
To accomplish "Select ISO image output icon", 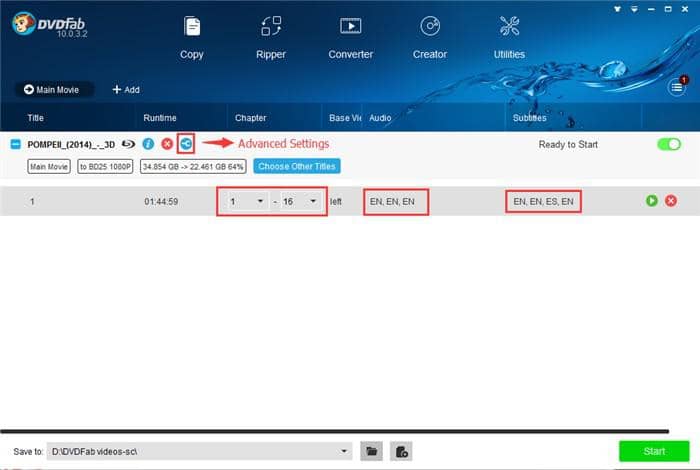I will click(401, 451).
